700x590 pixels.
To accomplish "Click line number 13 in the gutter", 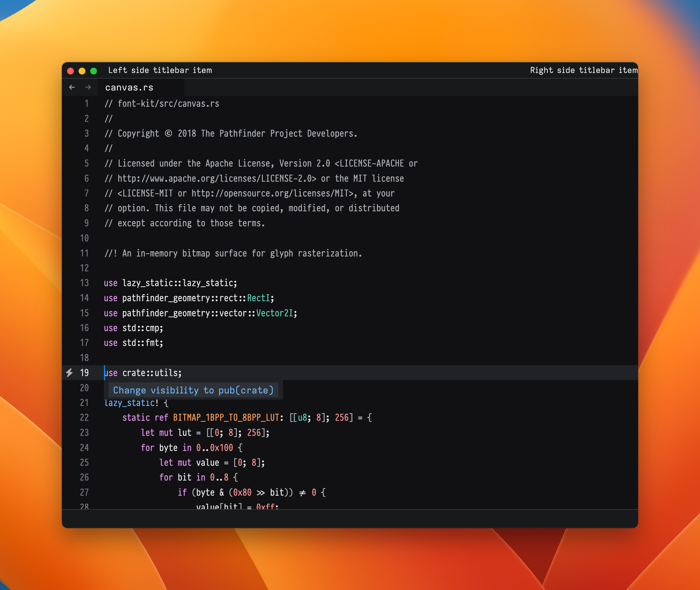I will coord(84,283).
